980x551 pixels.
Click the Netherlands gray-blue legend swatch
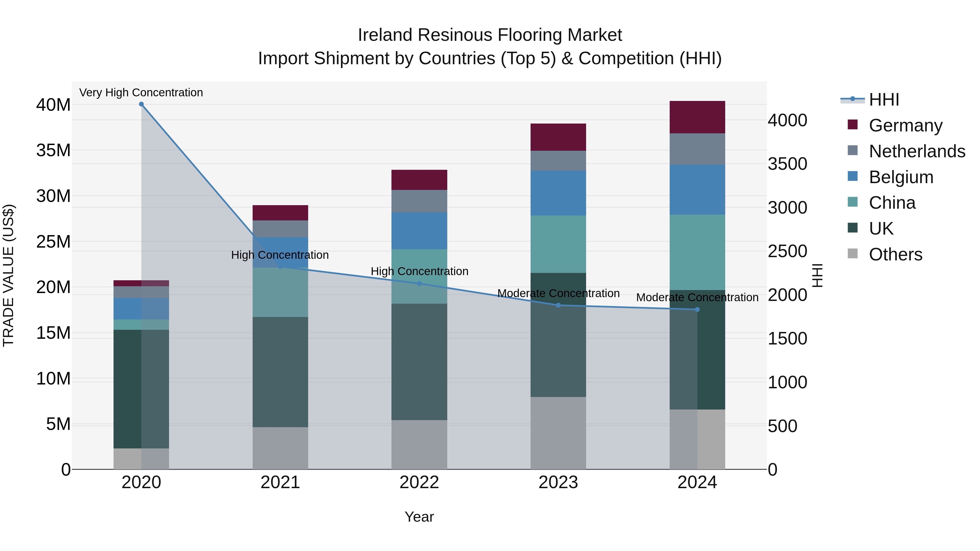point(853,150)
